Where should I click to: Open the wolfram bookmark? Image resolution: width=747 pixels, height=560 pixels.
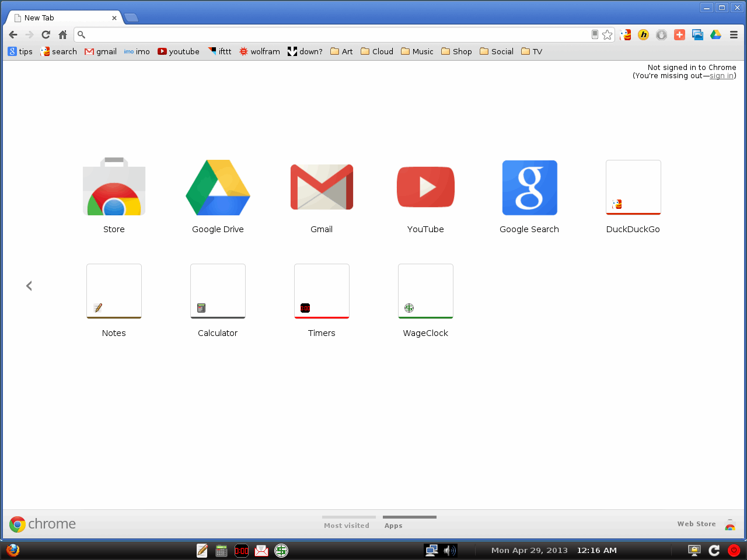click(x=260, y=51)
